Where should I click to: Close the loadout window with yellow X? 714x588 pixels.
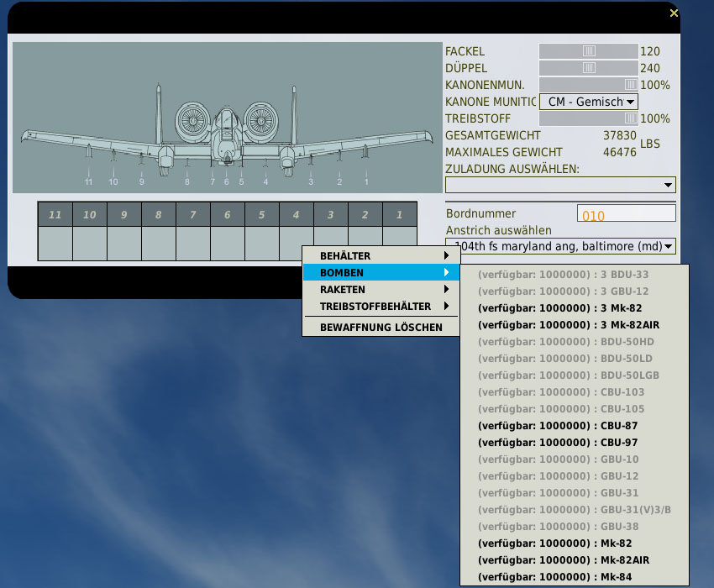point(673,13)
